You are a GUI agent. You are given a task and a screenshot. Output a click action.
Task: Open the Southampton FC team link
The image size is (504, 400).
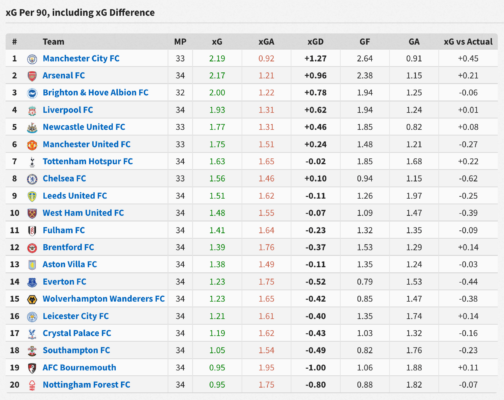[76, 350]
